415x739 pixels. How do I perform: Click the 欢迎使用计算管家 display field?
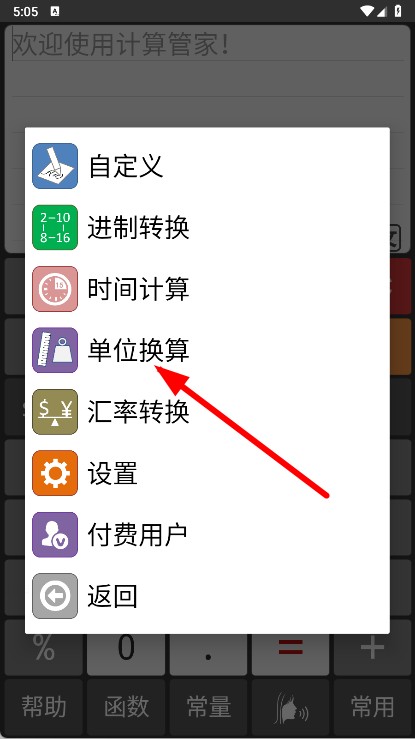click(x=207, y=75)
